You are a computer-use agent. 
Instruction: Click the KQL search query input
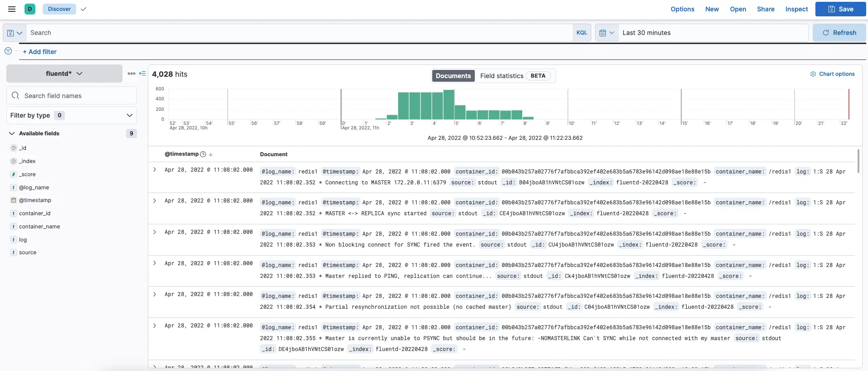coord(299,33)
